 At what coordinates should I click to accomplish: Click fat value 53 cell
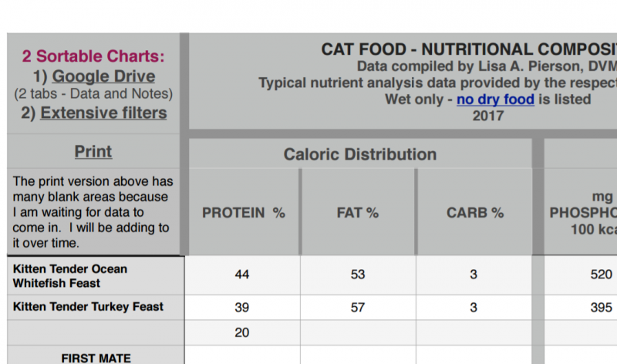[x=358, y=275]
